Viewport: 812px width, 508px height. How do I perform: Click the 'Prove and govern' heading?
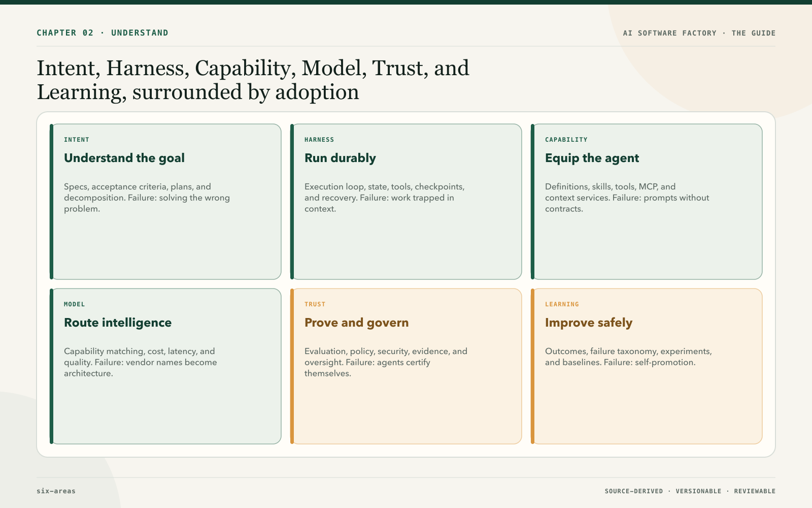point(357,323)
